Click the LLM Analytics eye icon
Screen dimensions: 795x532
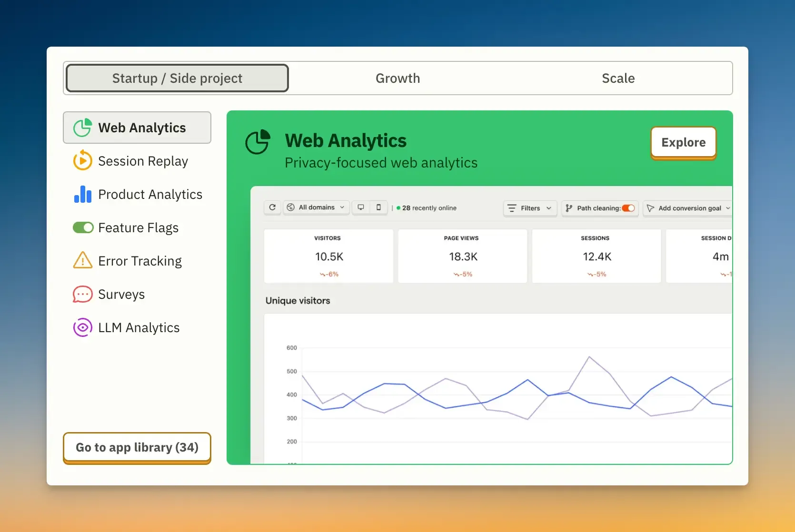82,327
